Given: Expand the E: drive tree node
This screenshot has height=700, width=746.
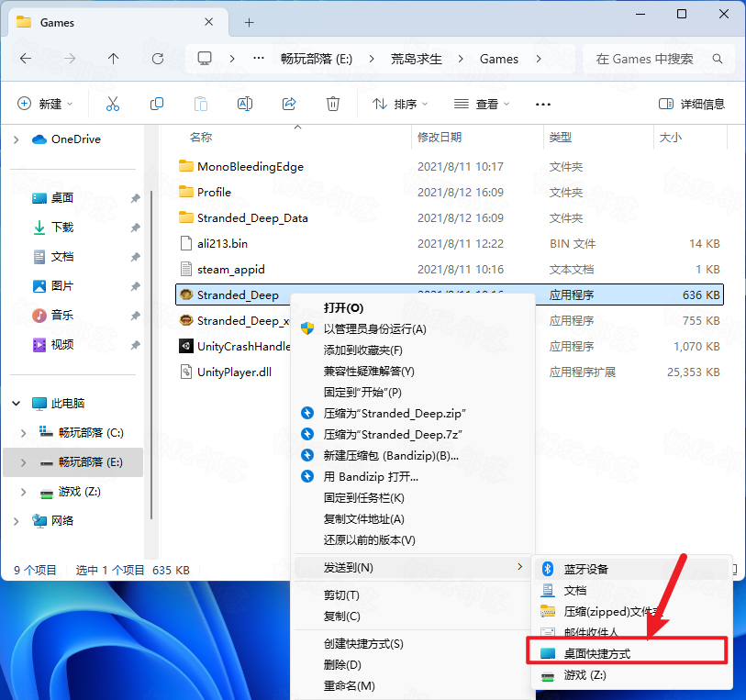Looking at the screenshot, I should tap(23, 462).
